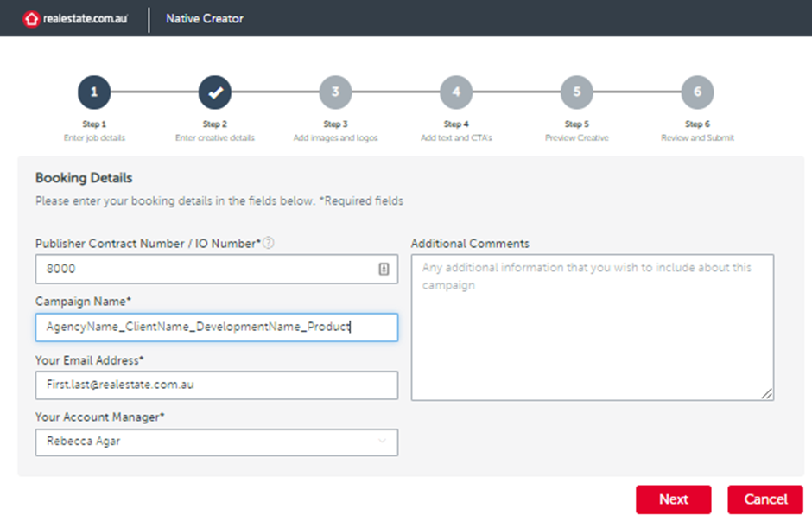Screen dimensions: 812x528
Task: Click the help icon beside IO Number label
Action: (269, 244)
